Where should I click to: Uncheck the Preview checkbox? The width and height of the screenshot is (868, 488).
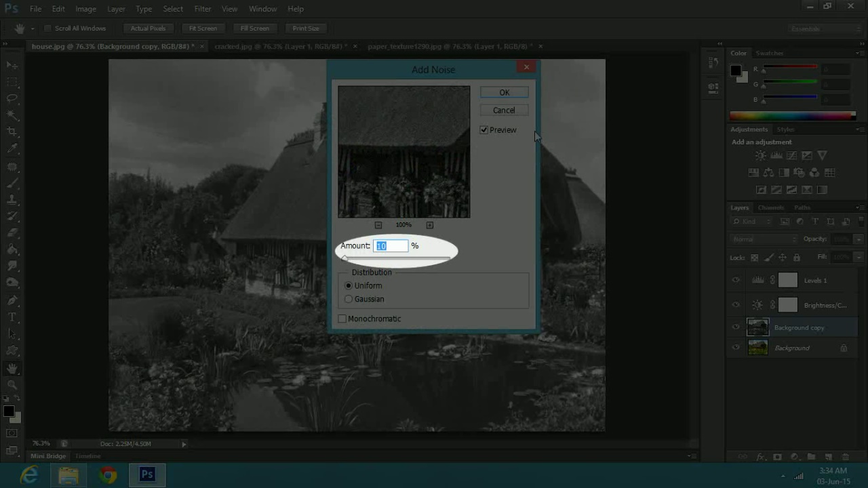(x=484, y=130)
